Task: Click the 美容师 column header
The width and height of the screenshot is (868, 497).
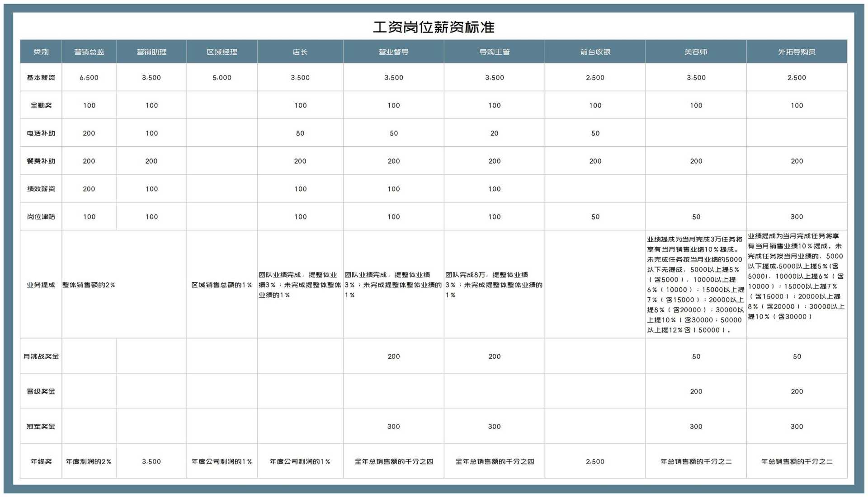Action: click(696, 52)
